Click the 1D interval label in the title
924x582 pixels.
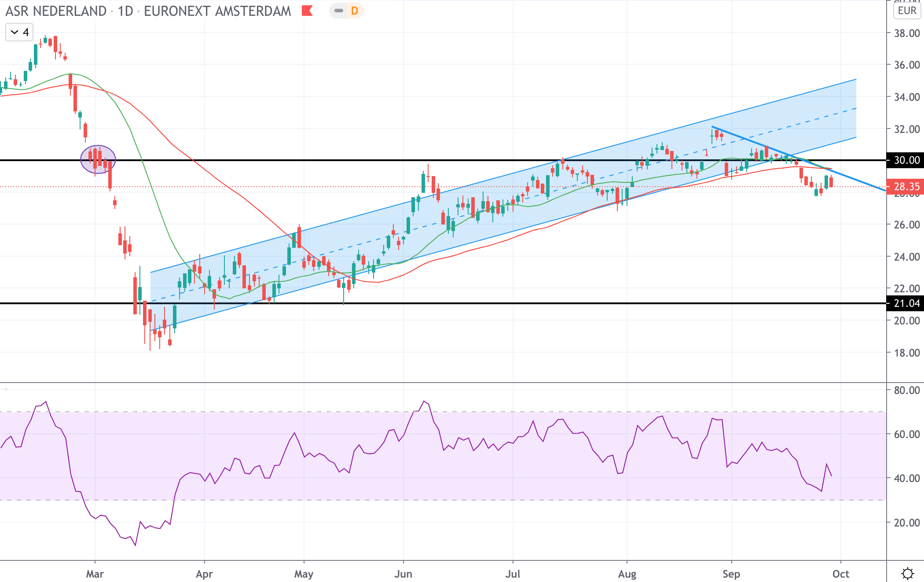(125, 11)
